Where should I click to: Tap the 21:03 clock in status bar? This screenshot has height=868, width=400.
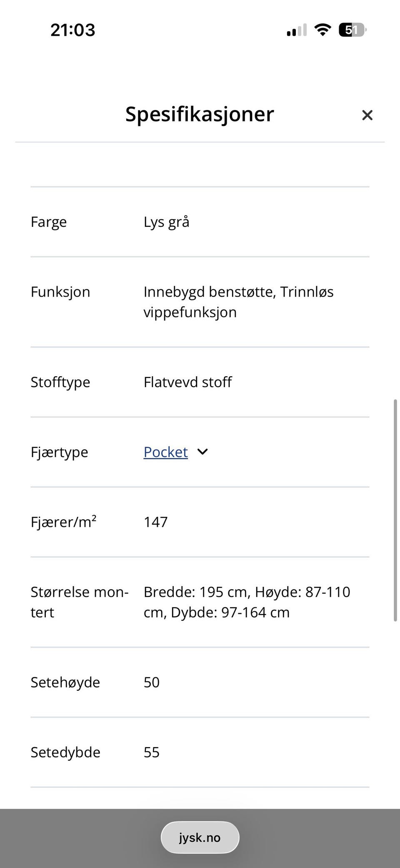(73, 30)
